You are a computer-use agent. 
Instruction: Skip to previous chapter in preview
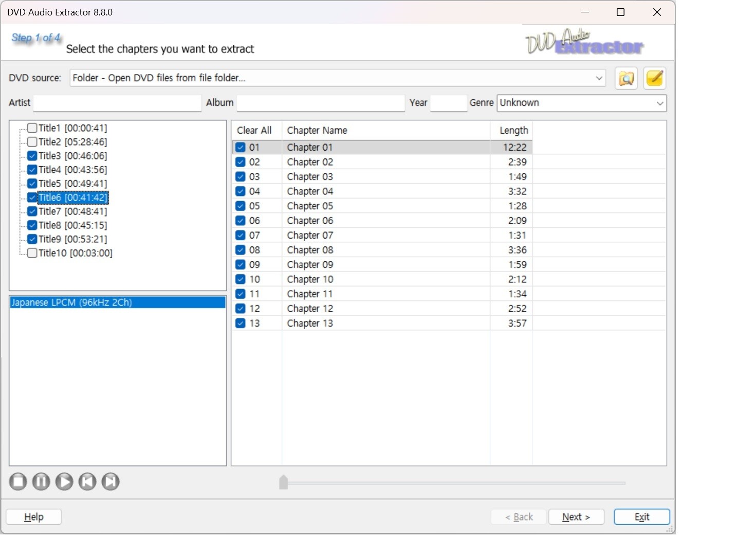coord(87,481)
